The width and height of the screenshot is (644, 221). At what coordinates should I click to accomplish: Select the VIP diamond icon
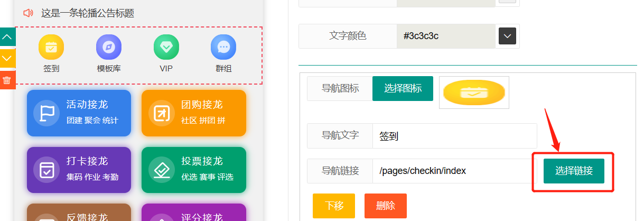tap(166, 47)
